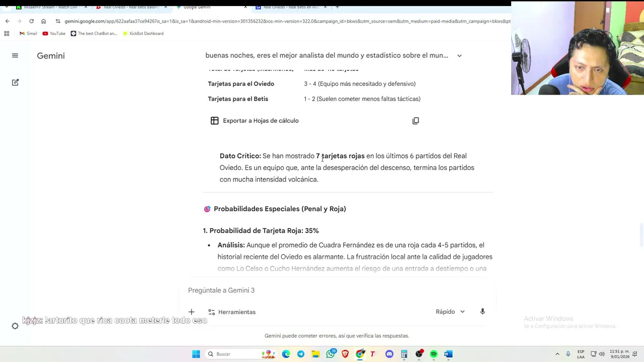Open the clock and date panel
The image size is (644, 362).
pos(619,354)
